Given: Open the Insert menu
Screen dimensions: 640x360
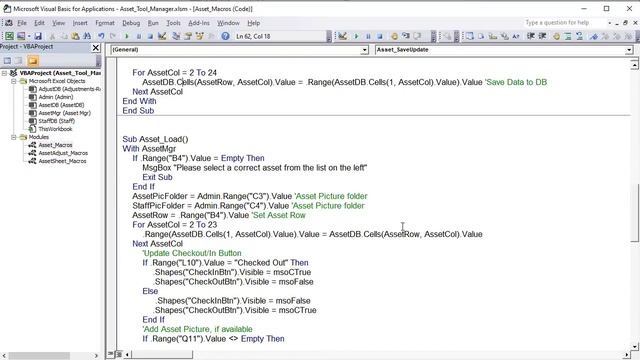Looking at the screenshot, I should click(x=80, y=23).
